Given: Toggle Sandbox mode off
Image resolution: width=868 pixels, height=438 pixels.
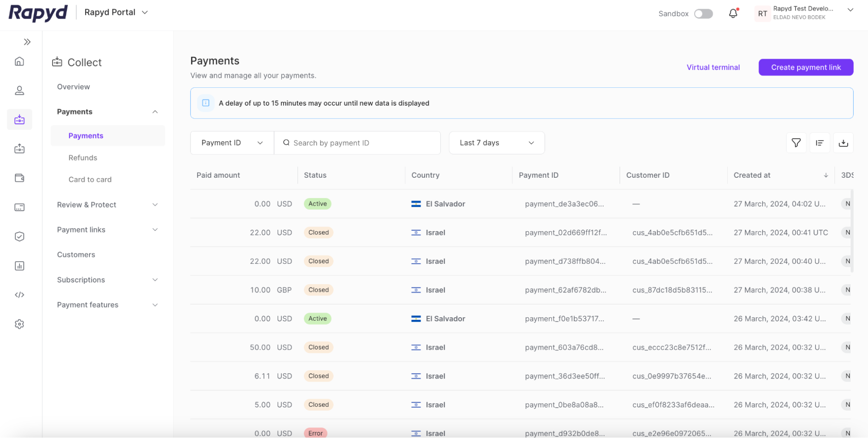Looking at the screenshot, I should pos(704,13).
